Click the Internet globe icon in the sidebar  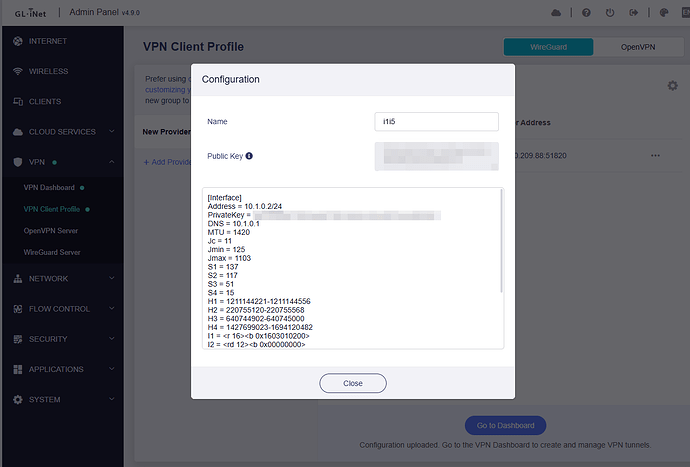(18, 41)
